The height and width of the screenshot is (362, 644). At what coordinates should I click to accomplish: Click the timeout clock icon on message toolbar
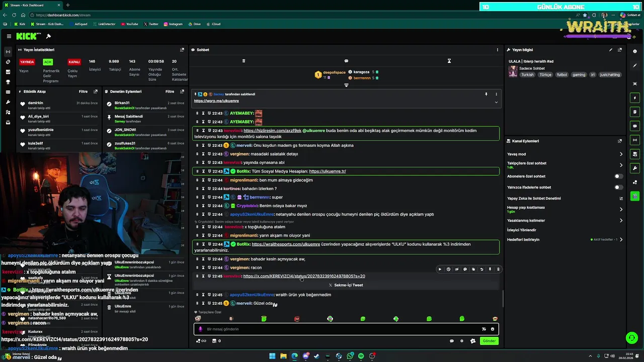[x=448, y=269]
